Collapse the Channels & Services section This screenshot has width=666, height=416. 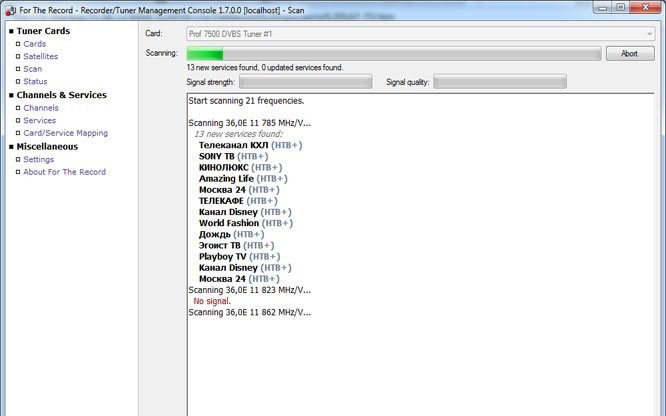coord(10,95)
